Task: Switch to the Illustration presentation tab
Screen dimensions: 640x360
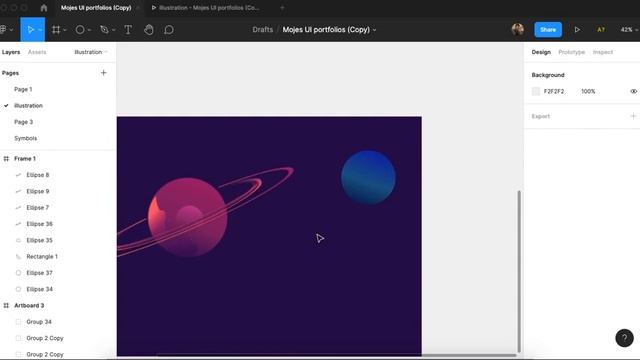Action: click(x=205, y=8)
